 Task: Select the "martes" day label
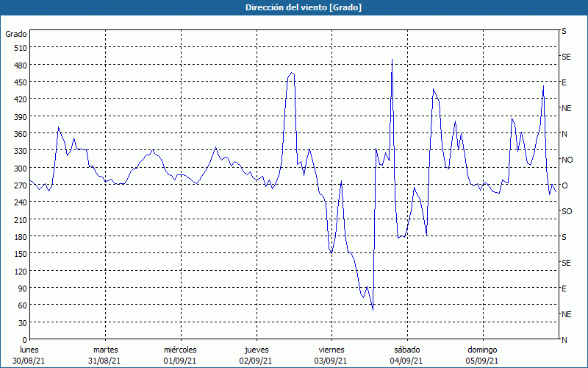coord(106,350)
